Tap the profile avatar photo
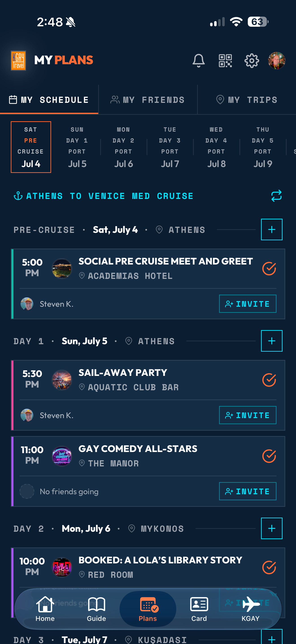The image size is (296, 644). tap(276, 60)
